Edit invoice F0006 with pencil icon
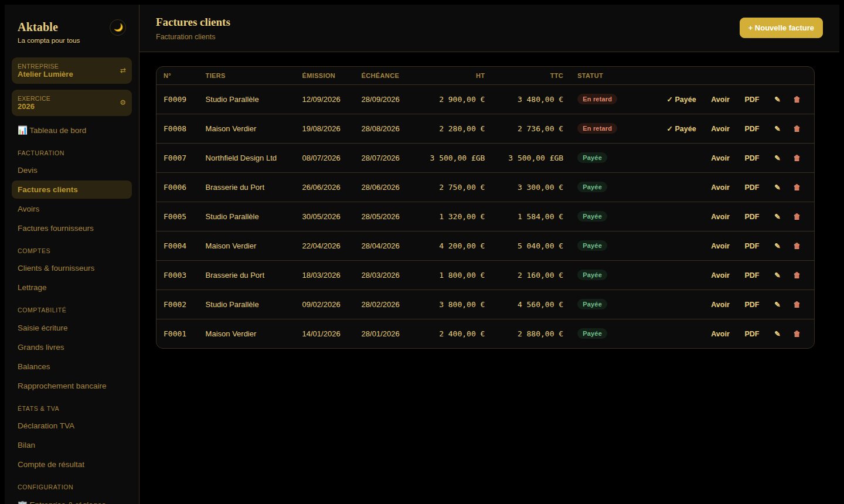 click(777, 188)
